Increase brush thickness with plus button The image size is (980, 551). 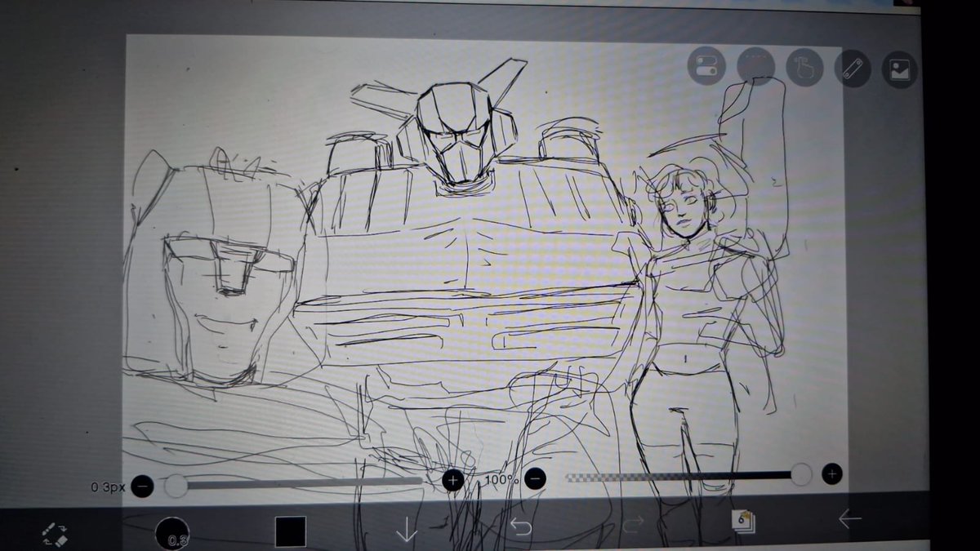point(452,480)
